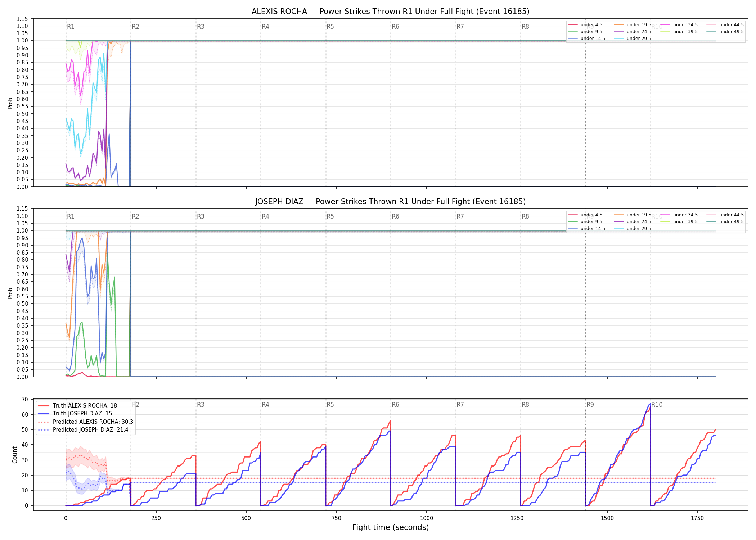
Task: Pick 'under 9.5' in Joseph Diaz legend
Action: (x=585, y=222)
